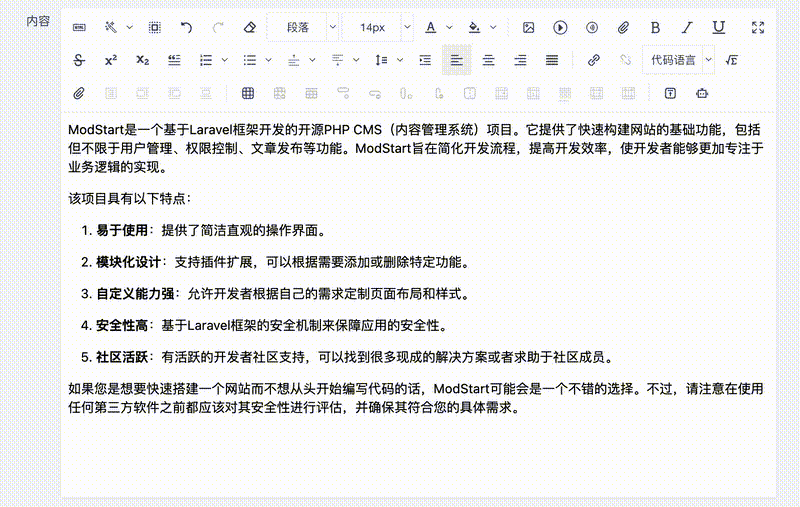
Task: Toggle italic text style
Action: [x=687, y=27]
